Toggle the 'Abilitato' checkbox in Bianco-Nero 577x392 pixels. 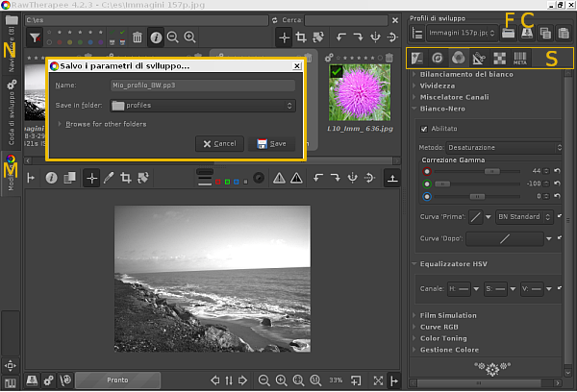tap(426, 128)
